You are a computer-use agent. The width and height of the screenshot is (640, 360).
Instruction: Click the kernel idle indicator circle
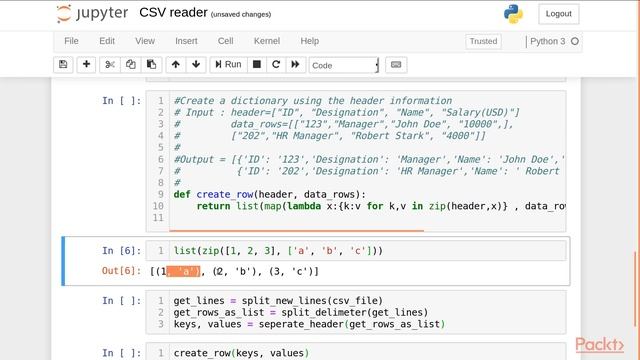pyautogui.click(x=575, y=41)
